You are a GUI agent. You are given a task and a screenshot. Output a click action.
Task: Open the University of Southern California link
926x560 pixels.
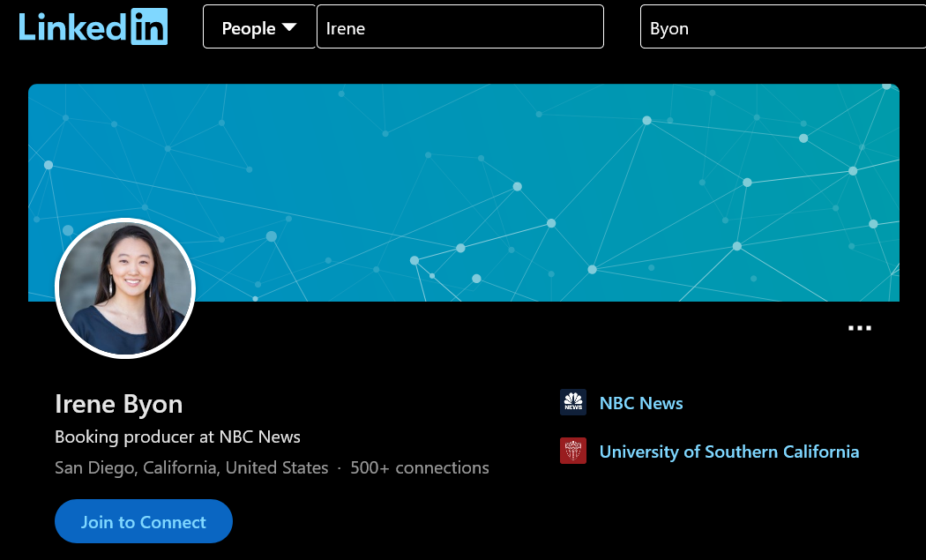point(728,452)
